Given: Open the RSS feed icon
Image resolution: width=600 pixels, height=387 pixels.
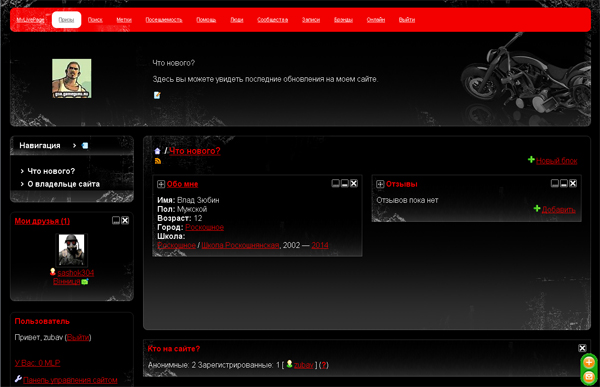Looking at the screenshot, I should [x=158, y=161].
